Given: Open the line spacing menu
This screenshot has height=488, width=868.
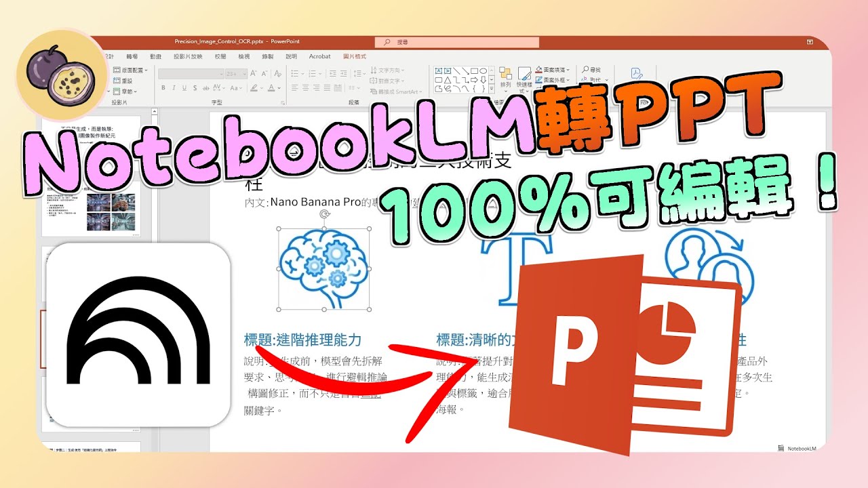Looking at the screenshot, I should click(x=359, y=74).
